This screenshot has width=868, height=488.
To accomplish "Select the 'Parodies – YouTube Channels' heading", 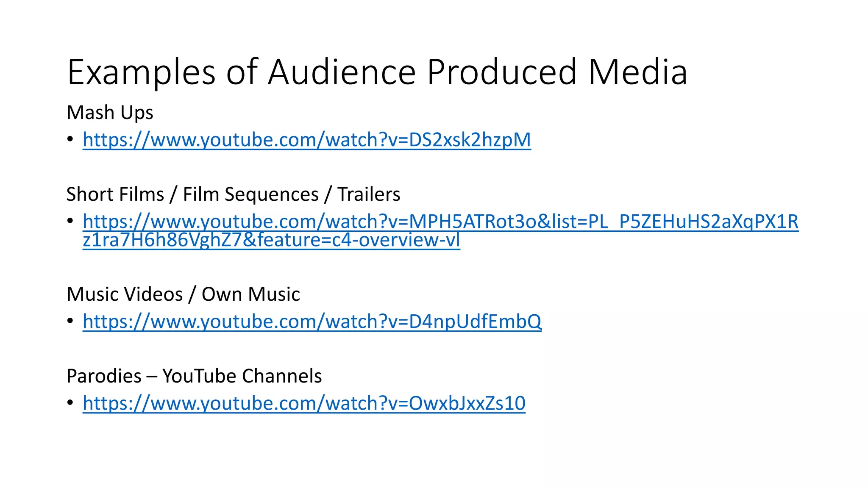I will pyautogui.click(x=194, y=376).
